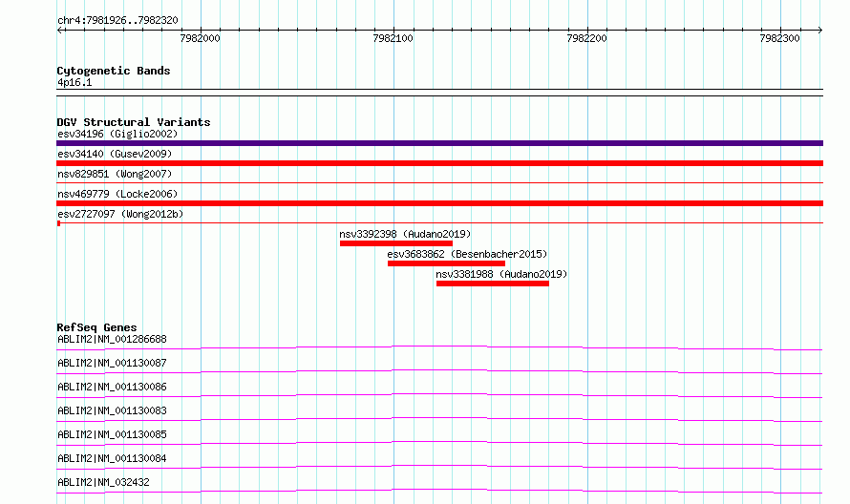Click the red nsv3392398 variant bar
The width and height of the screenshot is (850, 504).
(x=396, y=243)
